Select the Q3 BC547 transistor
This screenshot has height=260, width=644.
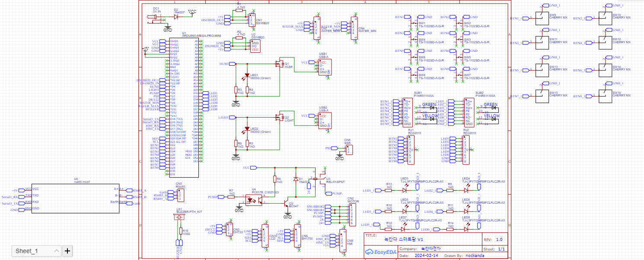[286, 203]
